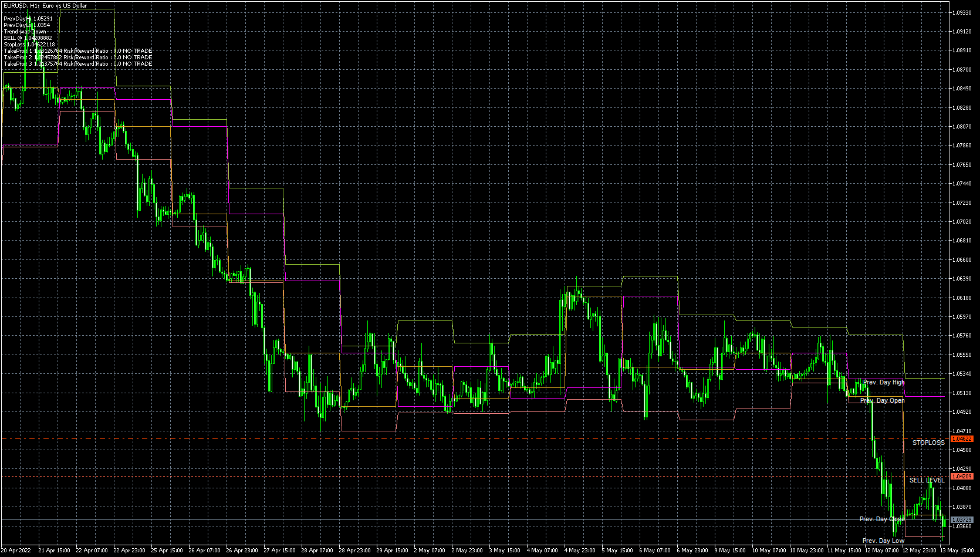Click the 'Prev. Day High' chart label
Viewport: 980px width, 557px height.
(x=884, y=382)
